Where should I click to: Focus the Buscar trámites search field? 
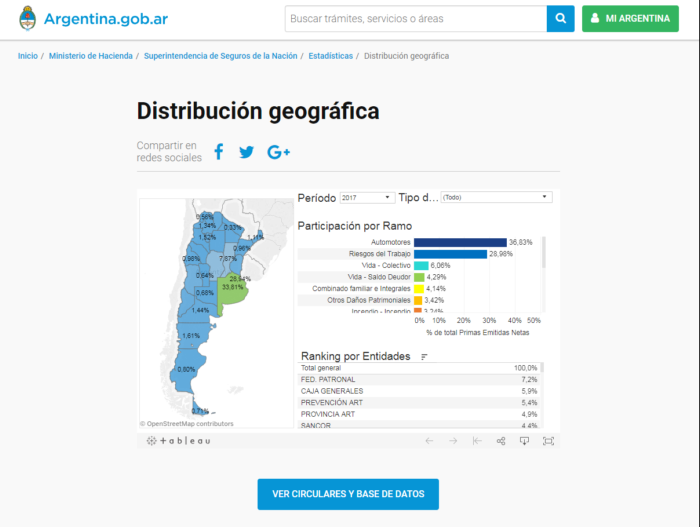click(414, 19)
